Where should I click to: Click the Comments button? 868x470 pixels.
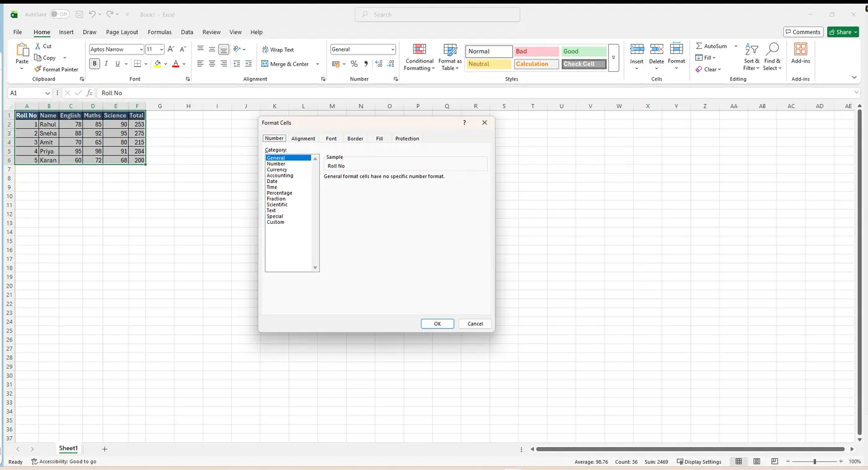803,32
